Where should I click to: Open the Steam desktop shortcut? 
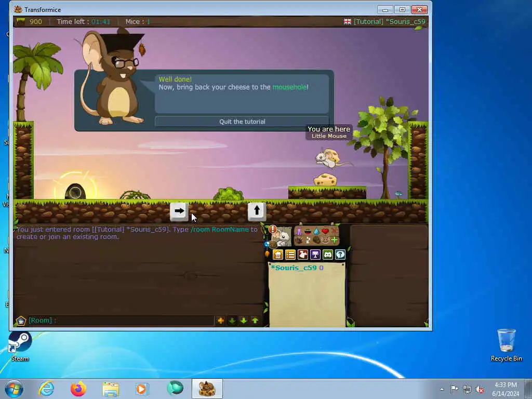pos(20,347)
